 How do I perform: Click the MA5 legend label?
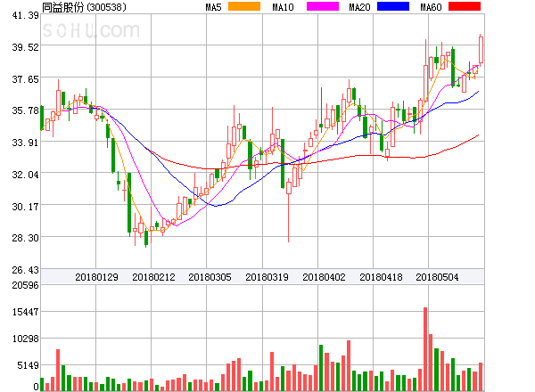point(213,7)
